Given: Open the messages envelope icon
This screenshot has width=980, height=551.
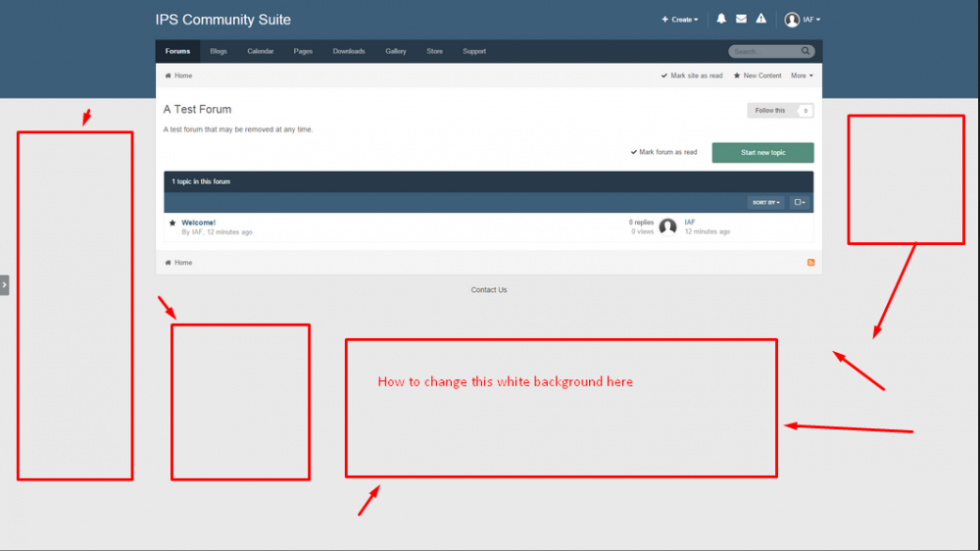Looking at the screenshot, I should [x=741, y=19].
